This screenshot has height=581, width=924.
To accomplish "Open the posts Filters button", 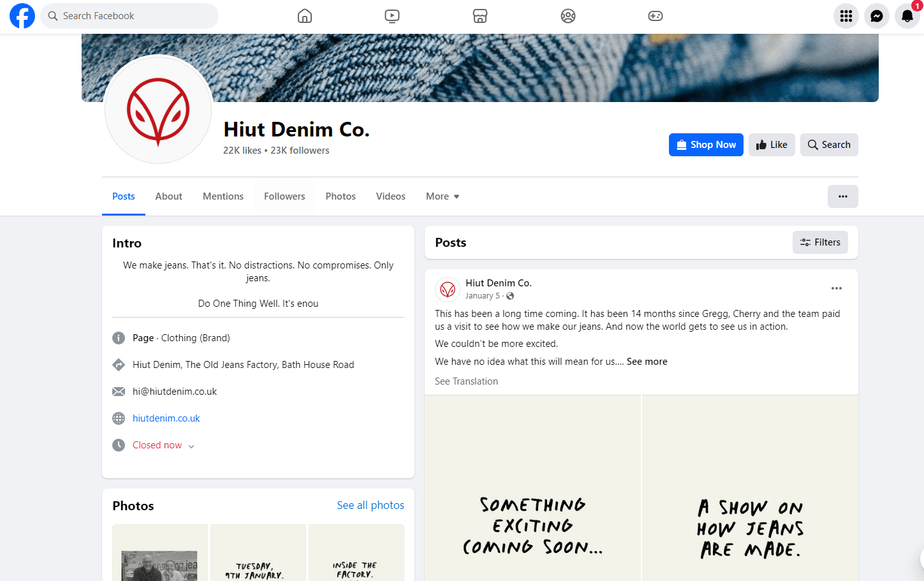I will point(820,242).
